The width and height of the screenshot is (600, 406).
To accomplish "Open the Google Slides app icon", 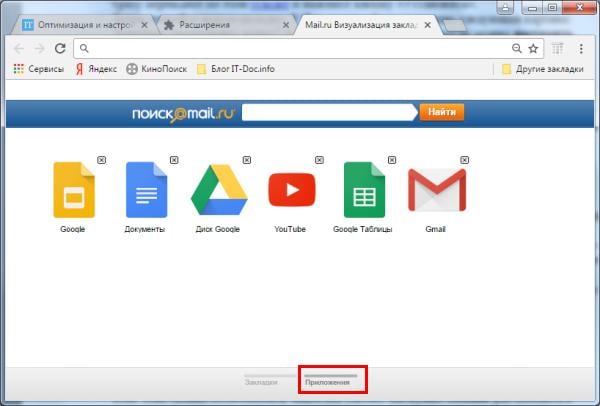I will click(73, 189).
